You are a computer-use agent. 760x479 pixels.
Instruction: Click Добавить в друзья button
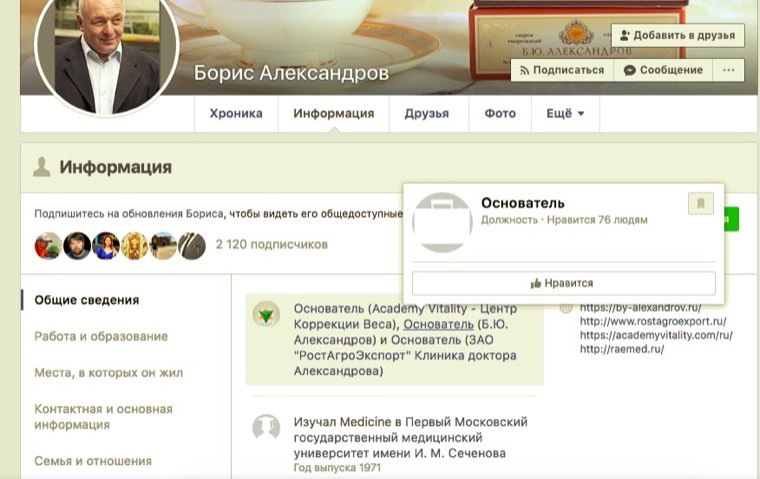[x=678, y=35]
